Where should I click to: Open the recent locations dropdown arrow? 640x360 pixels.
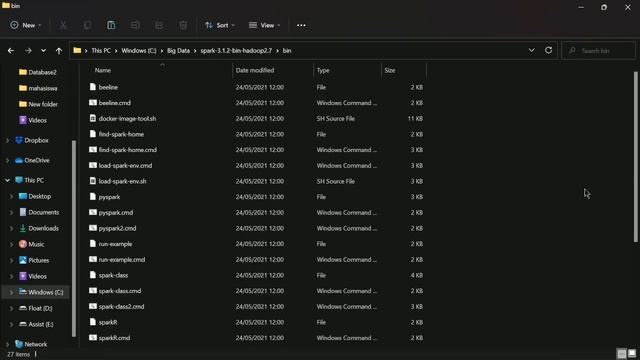click(x=43, y=51)
